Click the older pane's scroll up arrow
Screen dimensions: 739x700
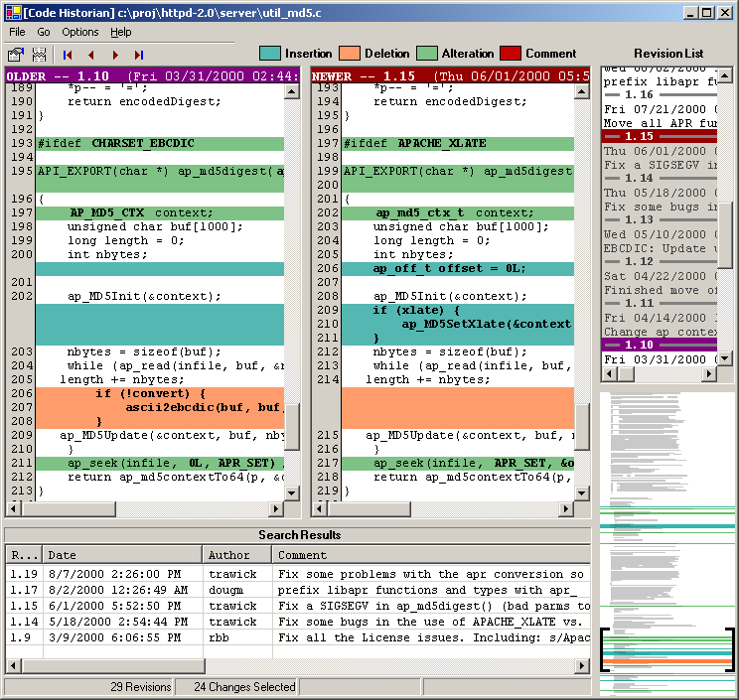(x=292, y=91)
